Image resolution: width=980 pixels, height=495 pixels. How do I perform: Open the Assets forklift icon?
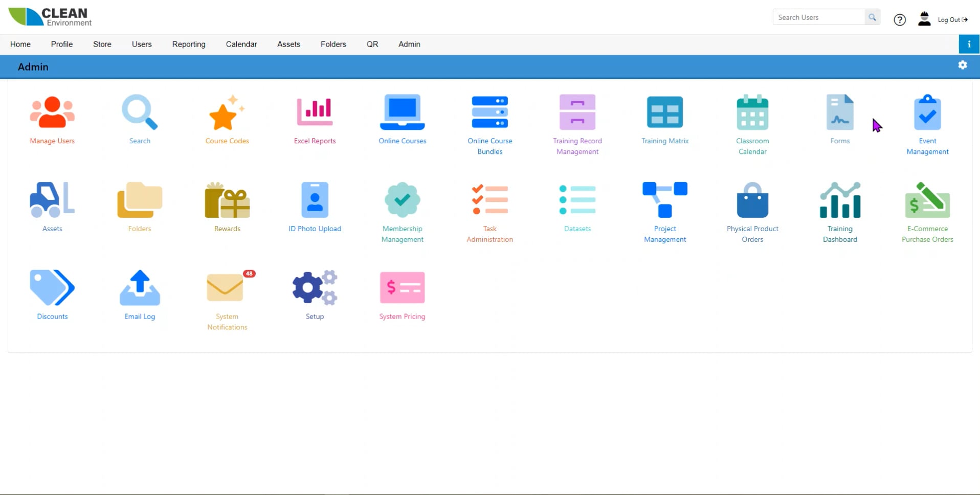tap(52, 200)
